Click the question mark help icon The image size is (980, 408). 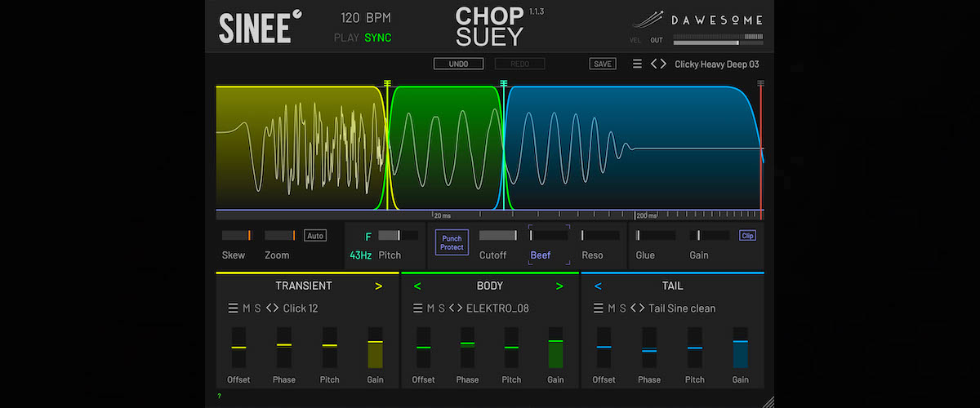[219, 396]
